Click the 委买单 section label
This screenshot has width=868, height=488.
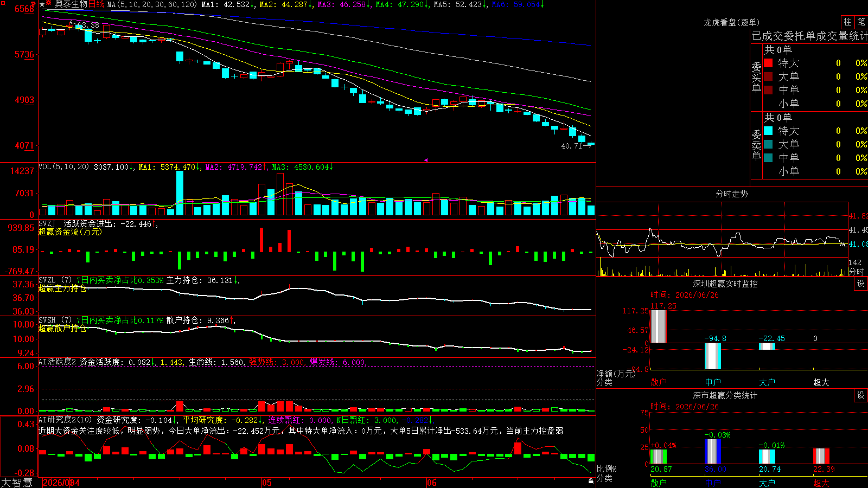pyautogui.click(x=756, y=77)
